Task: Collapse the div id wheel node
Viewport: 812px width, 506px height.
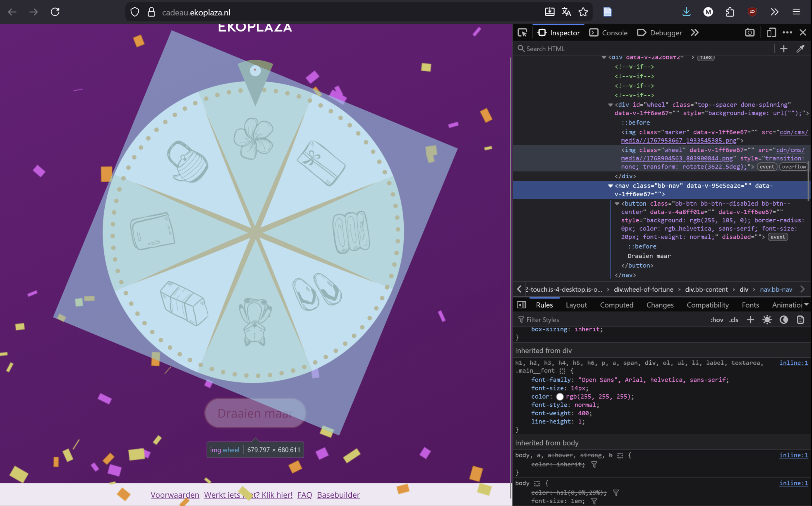Action: pos(610,105)
